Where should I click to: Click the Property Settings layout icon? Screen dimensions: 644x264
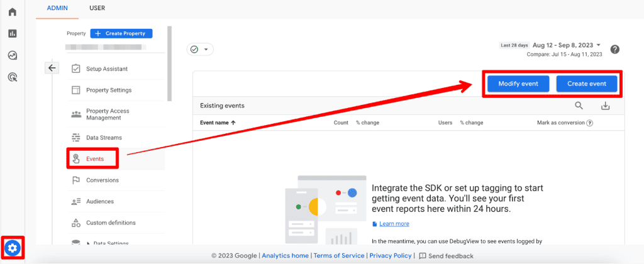(75, 90)
